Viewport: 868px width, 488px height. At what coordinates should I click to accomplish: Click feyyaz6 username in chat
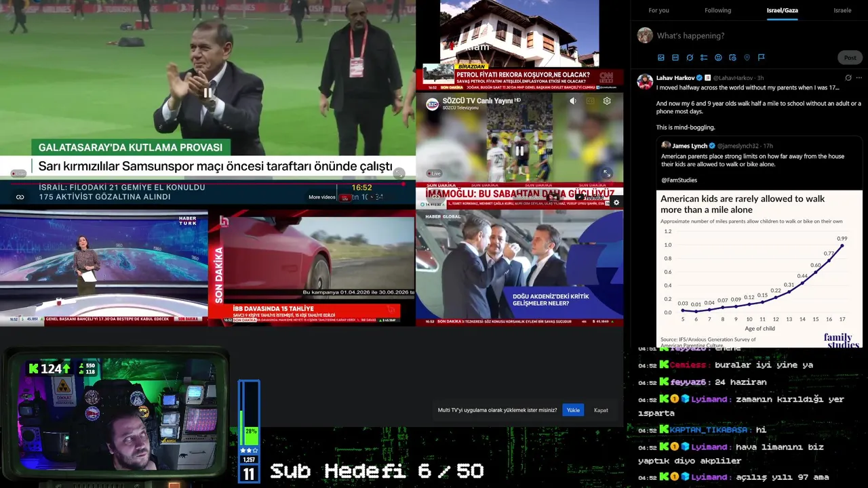click(690, 382)
